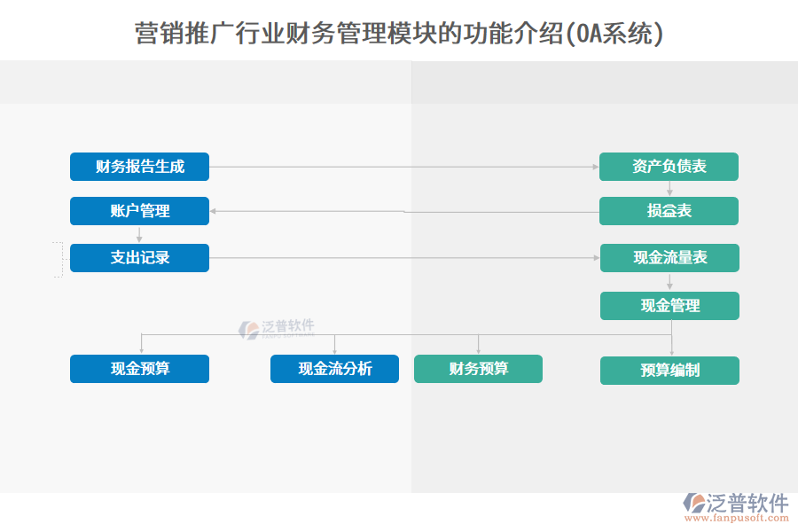The width and height of the screenshot is (798, 532).
Task: Choose the 现金预算 box
Action: point(139,369)
